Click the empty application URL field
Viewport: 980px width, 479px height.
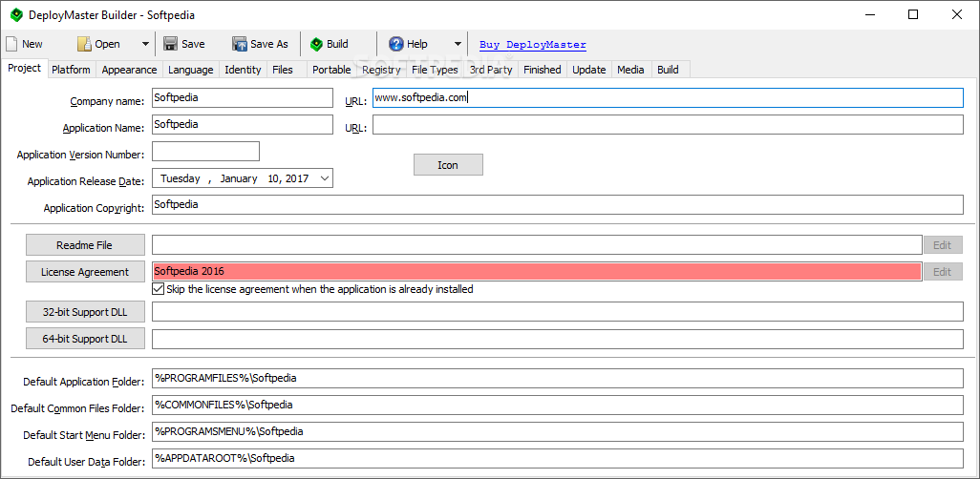[668, 124]
